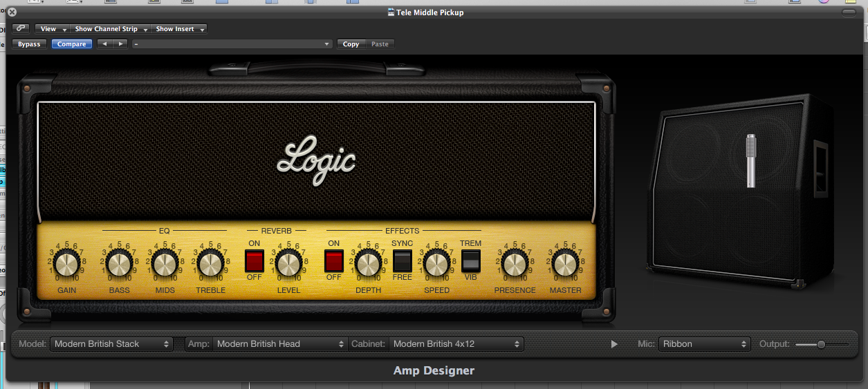Click the Bass EQ knob
The height and width of the screenshot is (389, 868).
(119, 264)
